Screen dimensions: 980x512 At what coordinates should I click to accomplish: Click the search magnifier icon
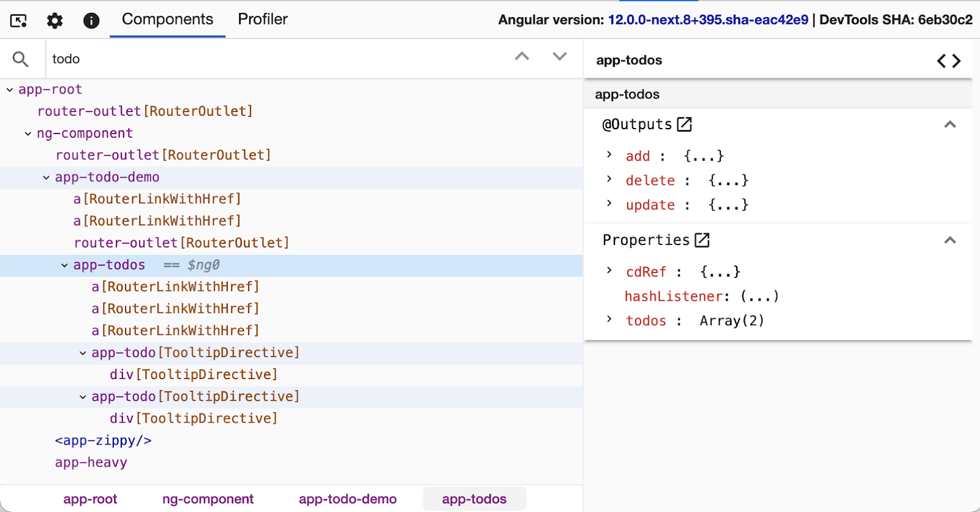click(x=20, y=59)
